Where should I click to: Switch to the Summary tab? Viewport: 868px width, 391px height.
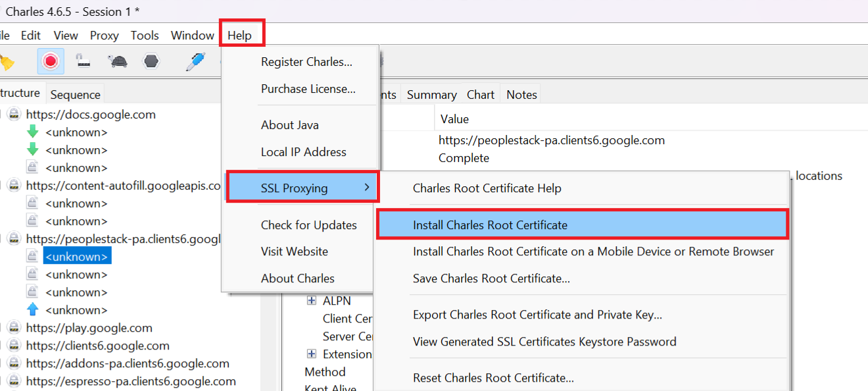(431, 95)
